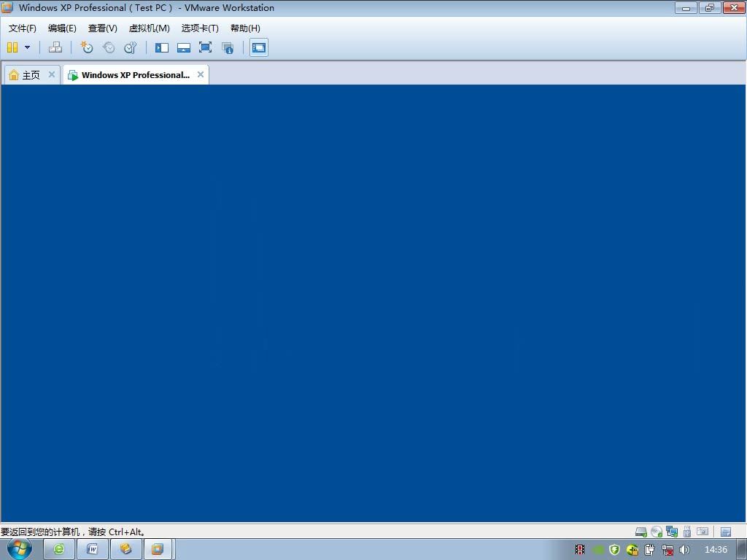Screen dimensions: 747x560
Task: Switch to the Word taskbar button
Action: (x=93, y=549)
